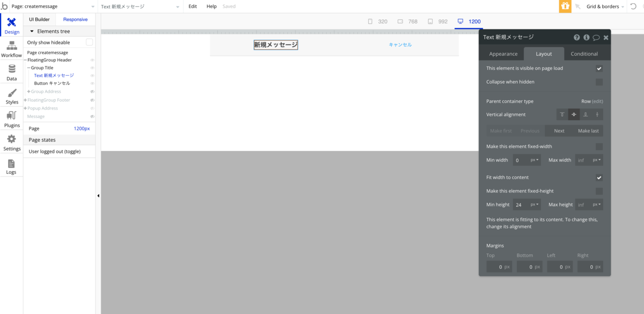This screenshot has width=644, height=314.
Task: Open the Help menu
Action: [x=211, y=6]
